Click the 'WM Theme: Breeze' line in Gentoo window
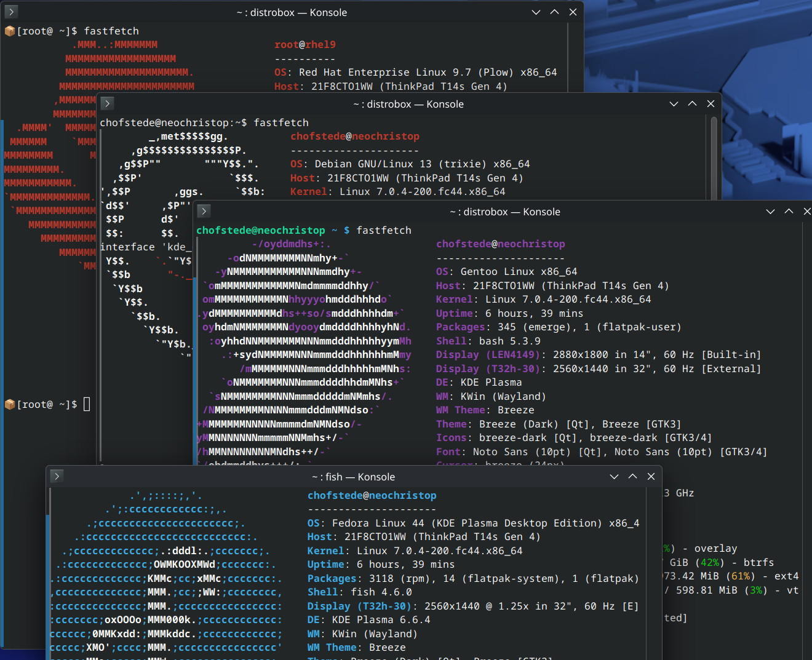The height and width of the screenshot is (660, 812). click(x=485, y=410)
